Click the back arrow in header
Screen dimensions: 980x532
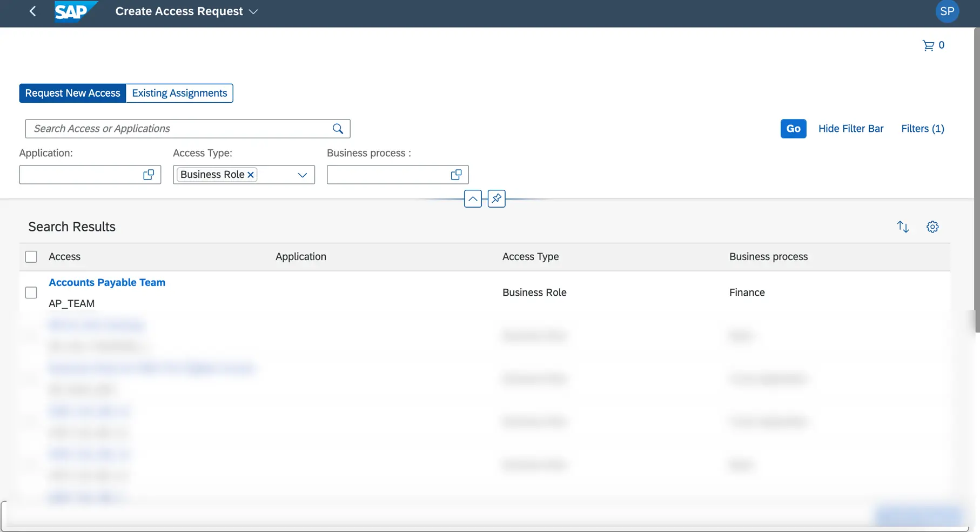click(32, 11)
